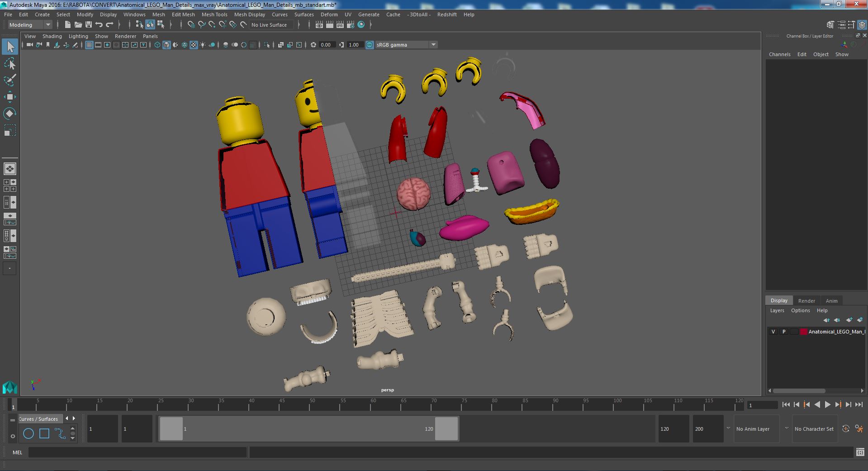Screen dimensions: 868x471
Task: Select by component type mode icon
Action: (161, 25)
